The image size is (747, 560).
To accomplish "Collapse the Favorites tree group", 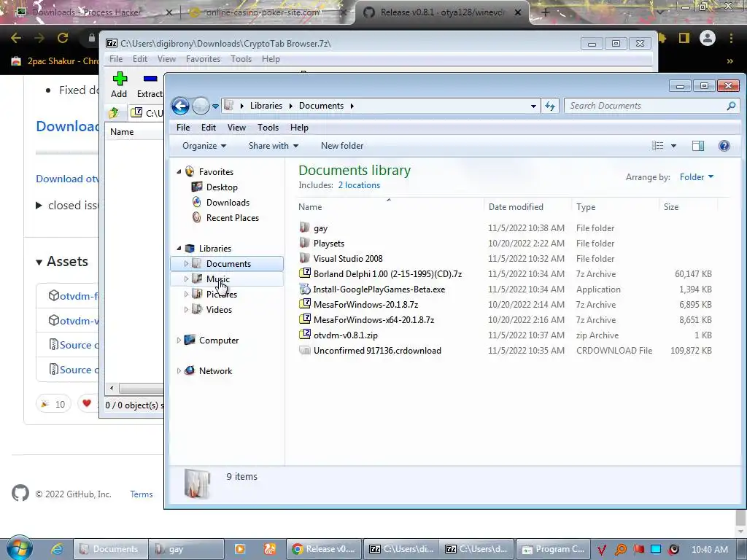I will coord(179,171).
